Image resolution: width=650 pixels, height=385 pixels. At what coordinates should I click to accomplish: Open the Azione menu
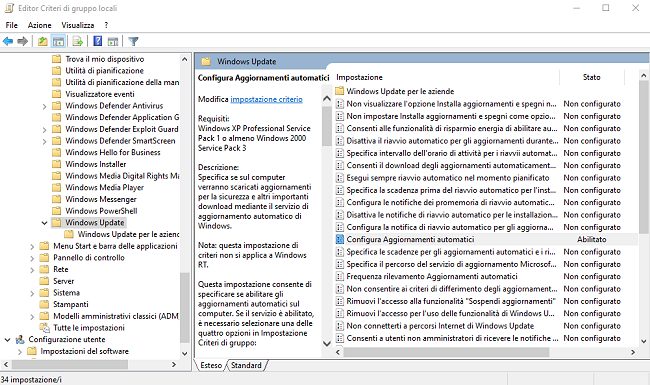[x=39, y=25]
